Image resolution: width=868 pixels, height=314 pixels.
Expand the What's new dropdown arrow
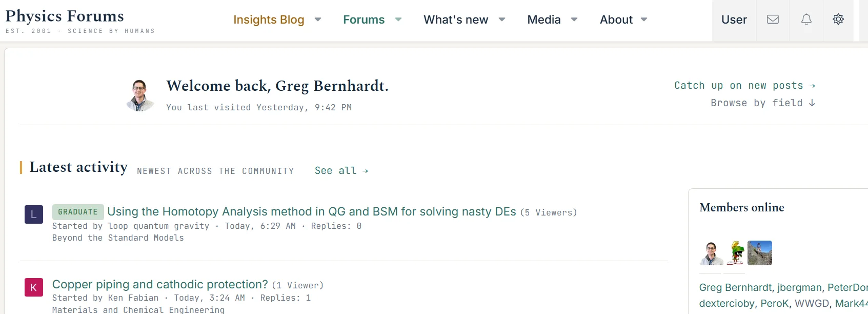pos(502,19)
